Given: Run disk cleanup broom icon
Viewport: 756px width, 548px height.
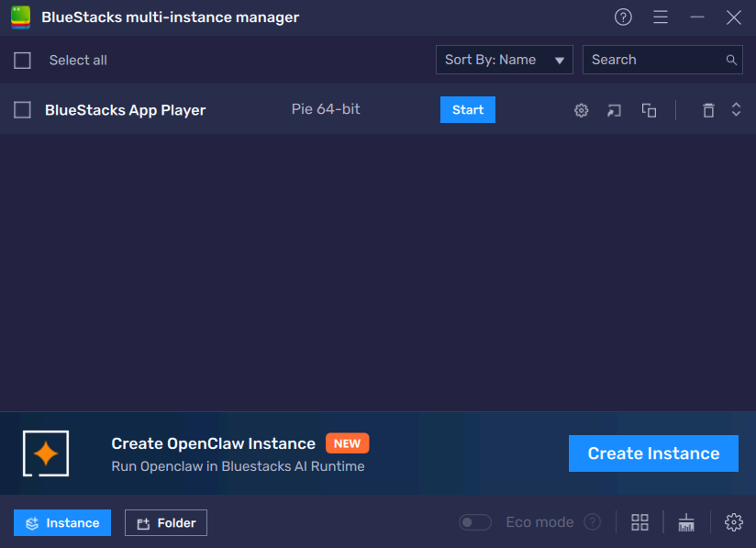Looking at the screenshot, I should tap(685, 522).
